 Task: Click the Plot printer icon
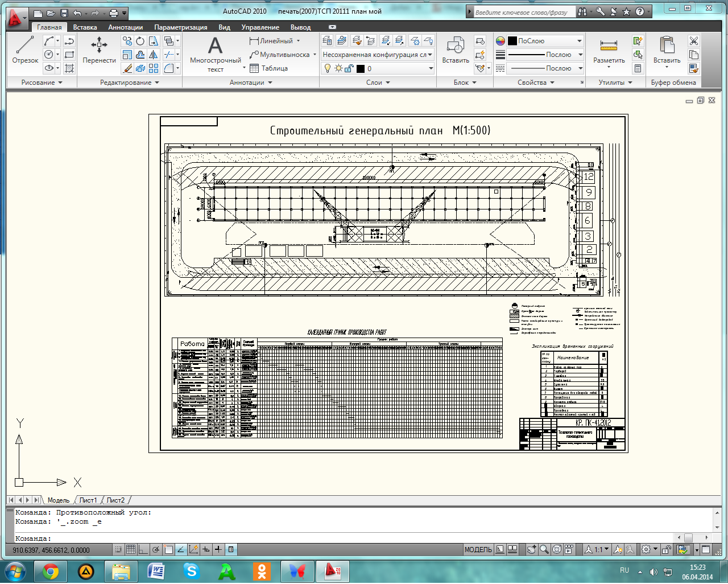tap(113, 13)
